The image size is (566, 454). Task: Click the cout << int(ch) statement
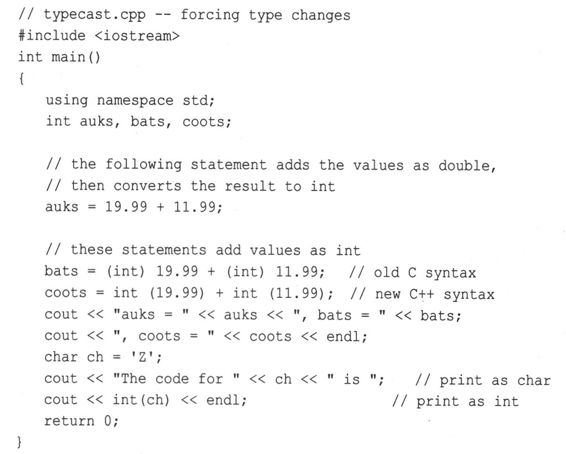click(145, 400)
